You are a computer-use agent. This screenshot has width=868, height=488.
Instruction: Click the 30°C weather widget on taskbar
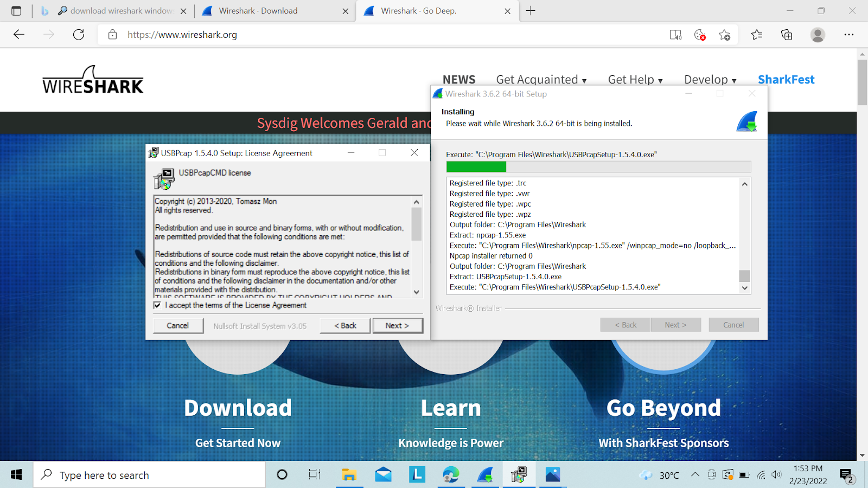click(x=660, y=475)
